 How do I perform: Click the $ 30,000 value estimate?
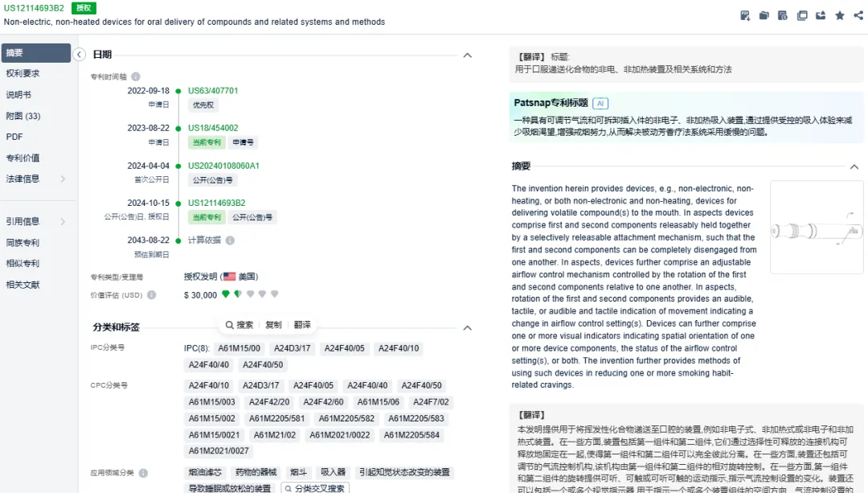(x=200, y=295)
